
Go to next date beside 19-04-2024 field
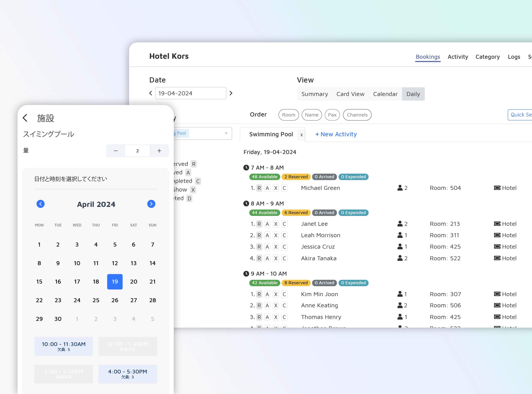click(x=231, y=93)
